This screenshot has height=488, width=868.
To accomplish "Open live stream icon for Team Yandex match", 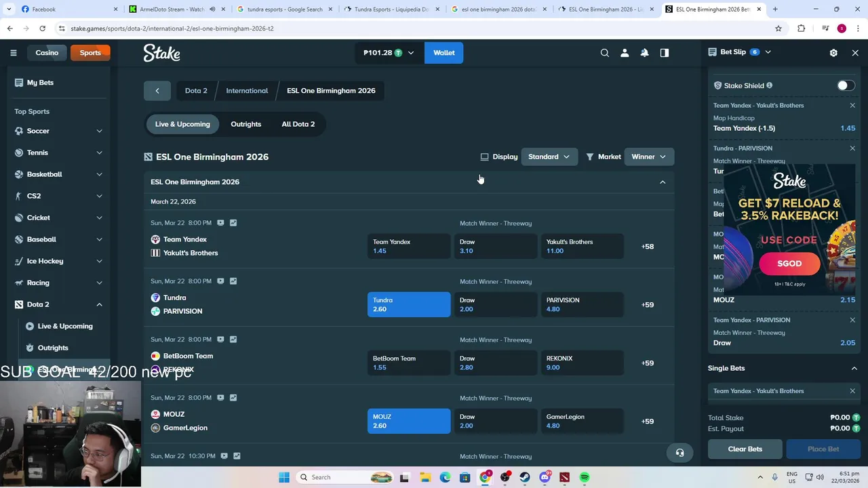I will tap(220, 222).
